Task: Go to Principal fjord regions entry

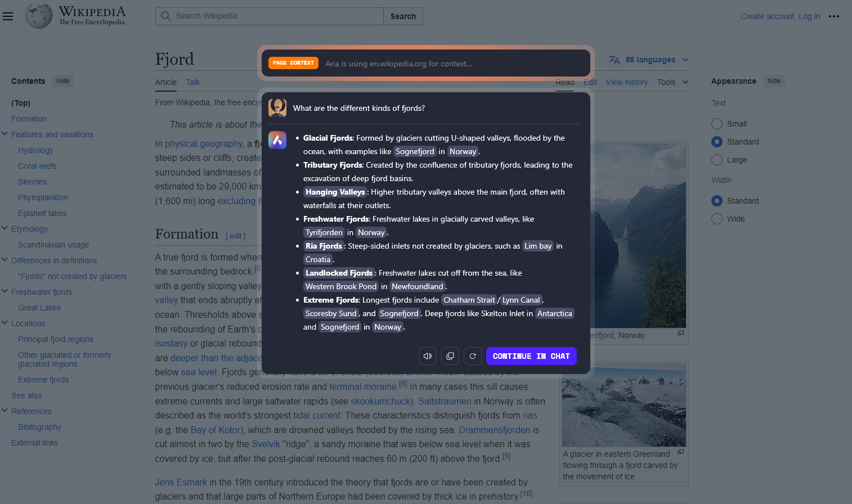Action: coord(56,339)
